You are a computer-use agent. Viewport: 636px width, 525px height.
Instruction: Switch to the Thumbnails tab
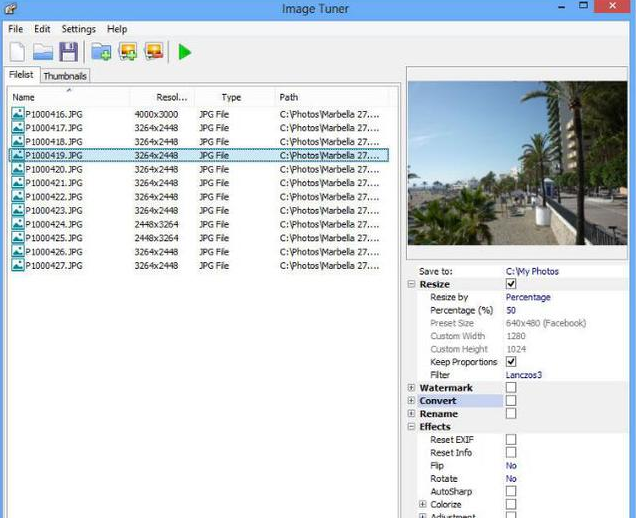(x=65, y=76)
